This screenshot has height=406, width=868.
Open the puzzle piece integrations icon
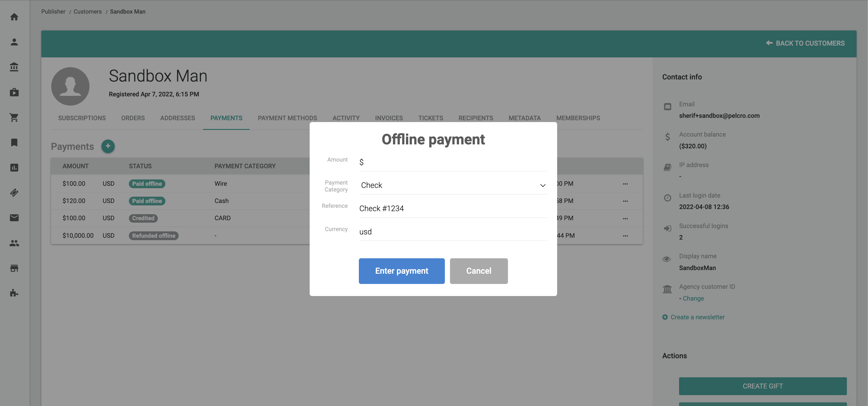(x=14, y=293)
